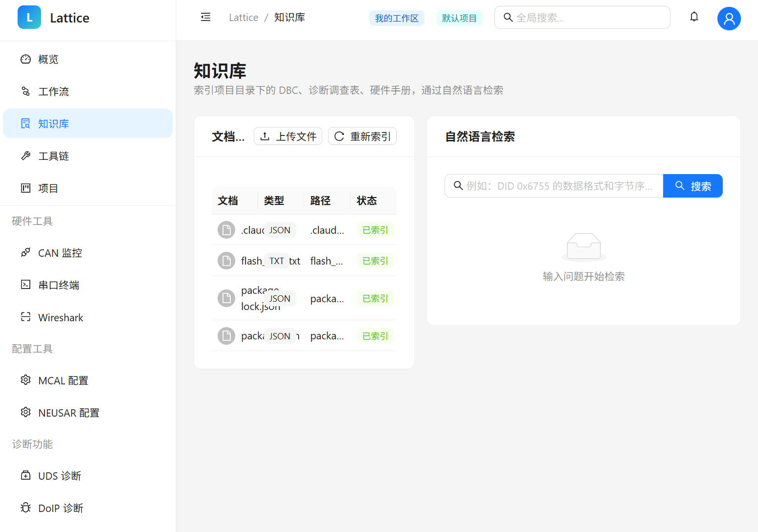The width and height of the screenshot is (758, 532).
Task: Click the DoIP 诊断 bug icon
Action: 26,508
